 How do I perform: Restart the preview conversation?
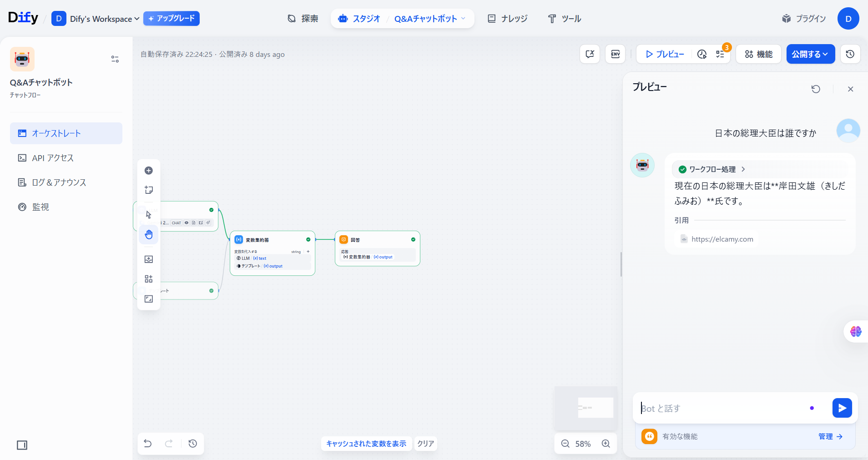coord(816,89)
